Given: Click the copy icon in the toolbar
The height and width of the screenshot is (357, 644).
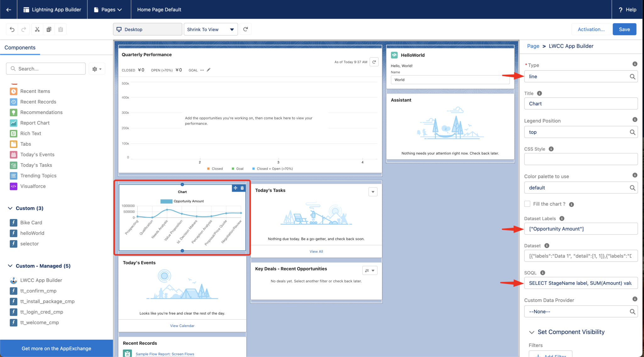Looking at the screenshot, I should 49,29.
